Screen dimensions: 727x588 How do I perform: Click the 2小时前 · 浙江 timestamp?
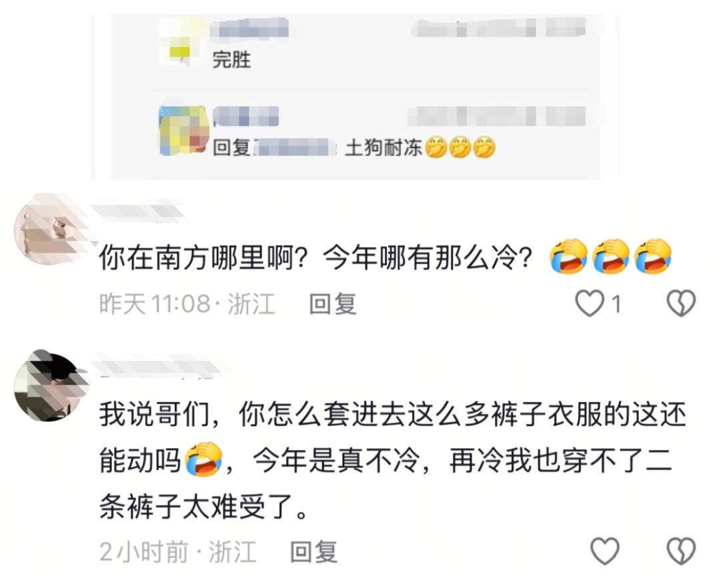click(177, 551)
